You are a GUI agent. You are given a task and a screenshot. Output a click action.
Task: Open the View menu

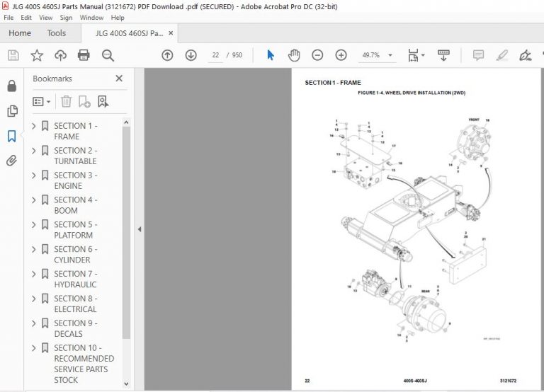45,17
